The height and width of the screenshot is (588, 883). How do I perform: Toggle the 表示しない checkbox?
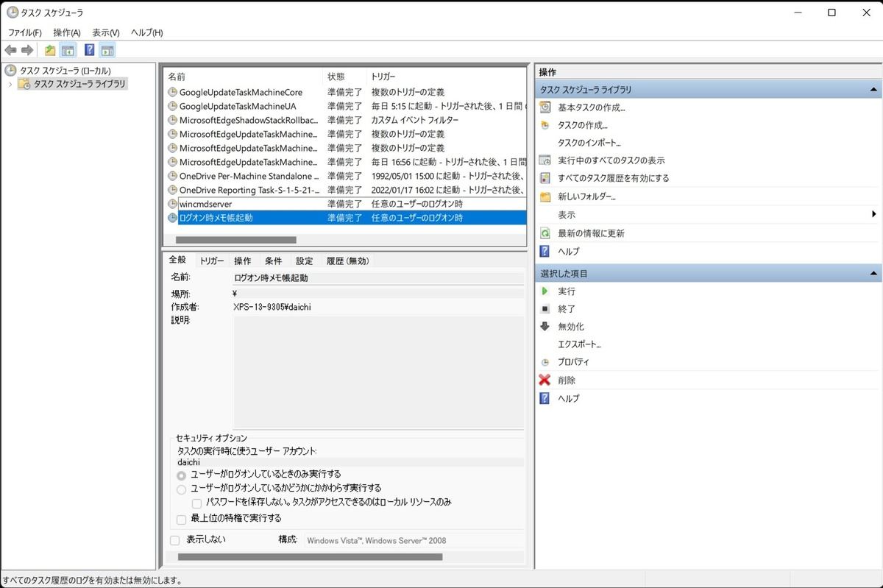[175, 540]
